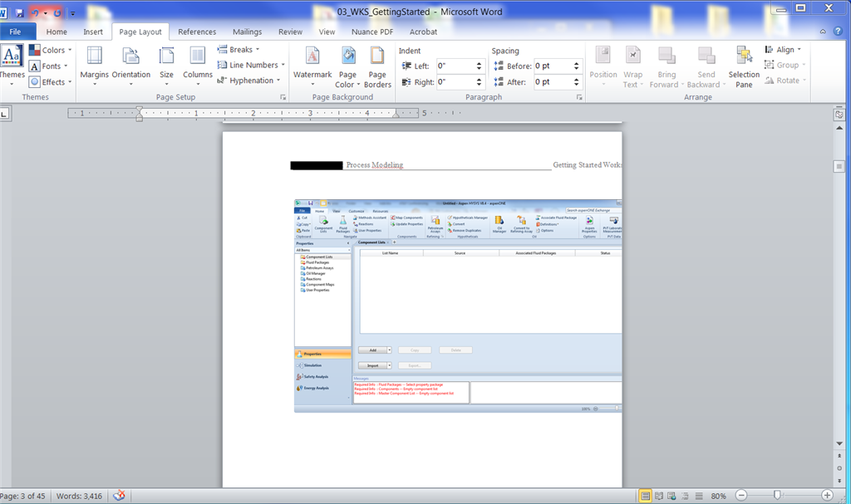Open the Line Numbers dropdown

click(x=251, y=65)
